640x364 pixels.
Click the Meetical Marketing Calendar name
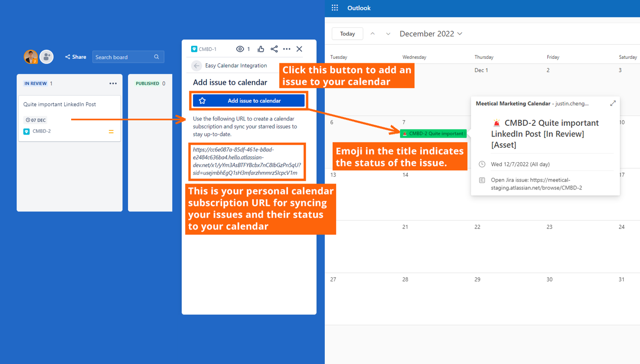pyautogui.click(x=513, y=103)
